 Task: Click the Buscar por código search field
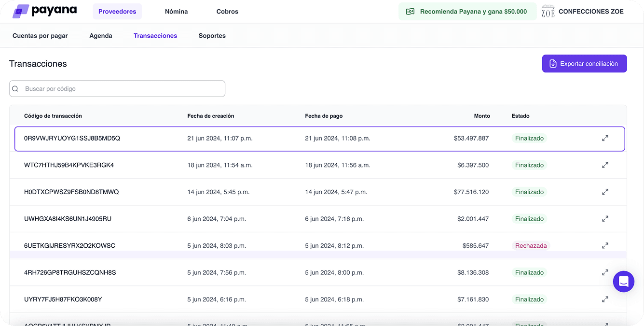click(117, 88)
